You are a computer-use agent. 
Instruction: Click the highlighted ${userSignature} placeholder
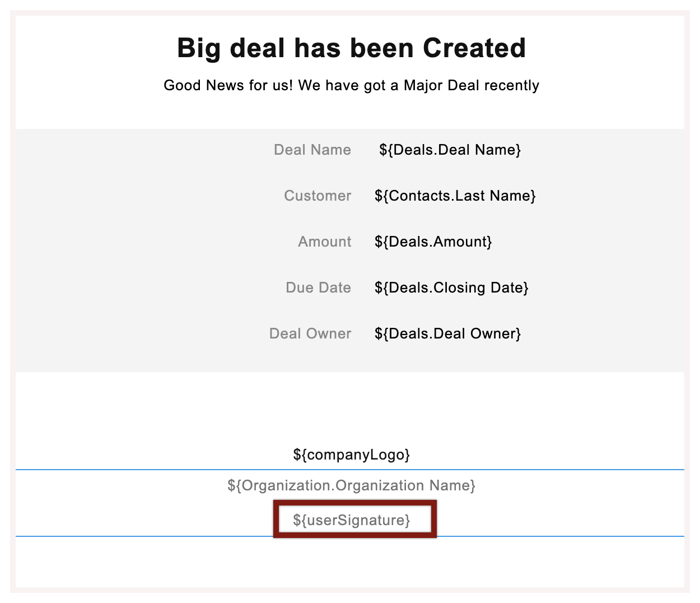point(352,520)
